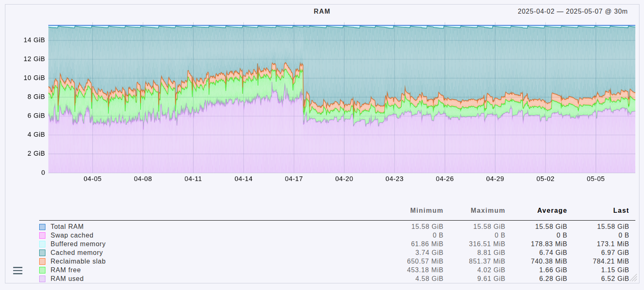This screenshot has height=290, width=644.
Task: Sort legend by Average column
Action: click(x=552, y=211)
